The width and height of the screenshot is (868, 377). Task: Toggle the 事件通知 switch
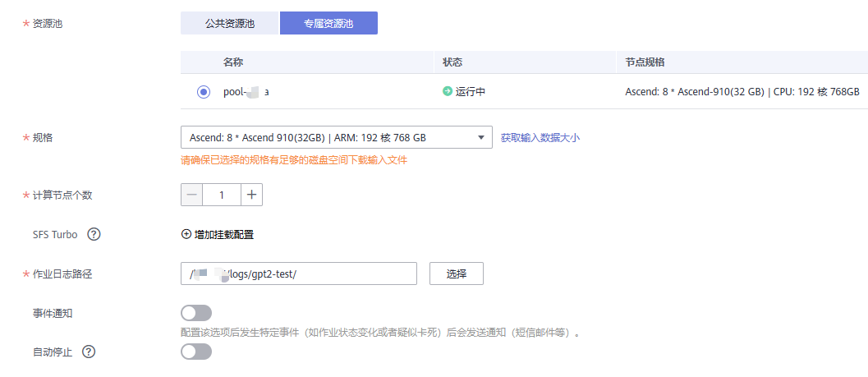[196, 313]
